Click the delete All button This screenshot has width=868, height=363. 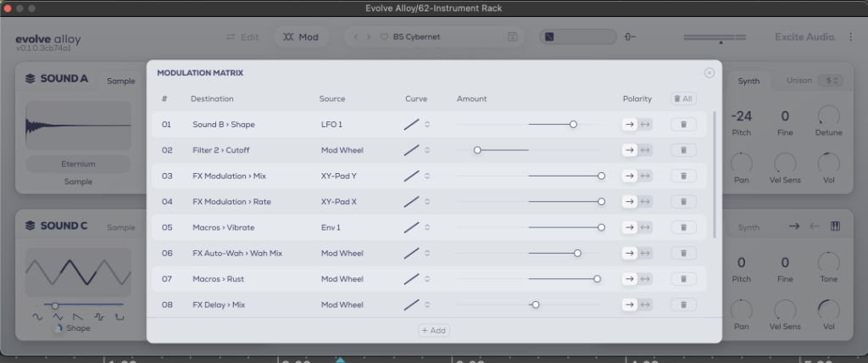682,98
